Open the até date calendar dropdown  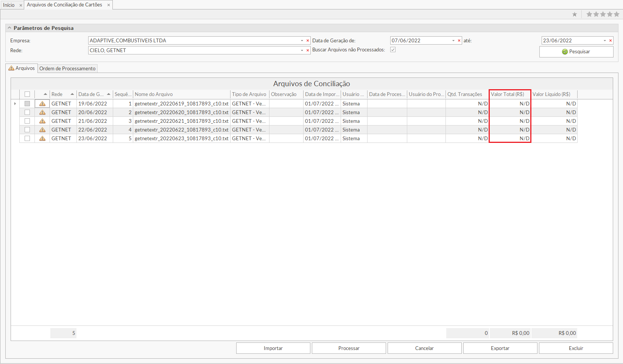[605, 40]
